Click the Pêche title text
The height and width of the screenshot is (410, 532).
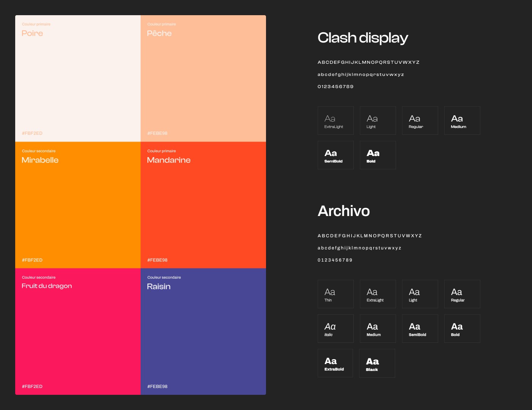click(159, 33)
